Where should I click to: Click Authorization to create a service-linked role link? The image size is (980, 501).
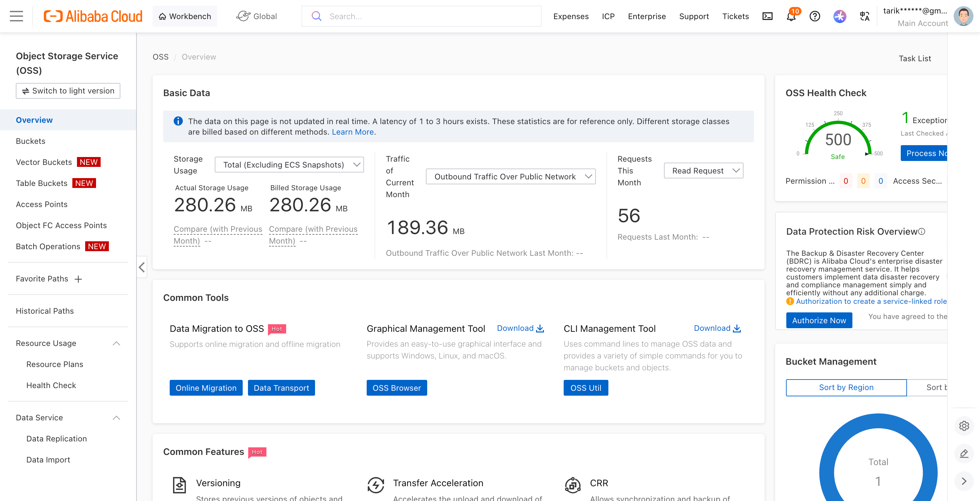(x=871, y=301)
